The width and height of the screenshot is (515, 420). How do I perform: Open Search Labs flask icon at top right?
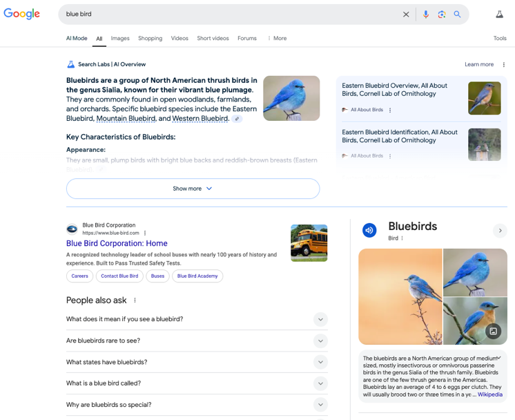[x=500, y=15]
